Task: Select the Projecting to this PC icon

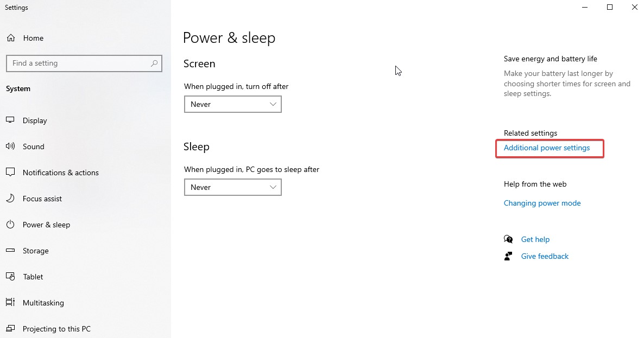Action: click(11, 328)
